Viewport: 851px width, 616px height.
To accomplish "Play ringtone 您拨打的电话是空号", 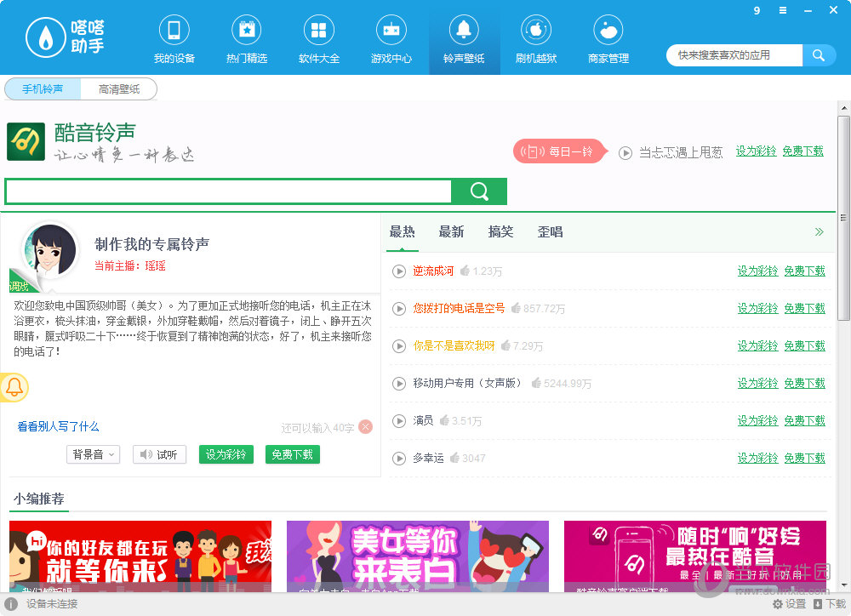I will click(399, 308).
